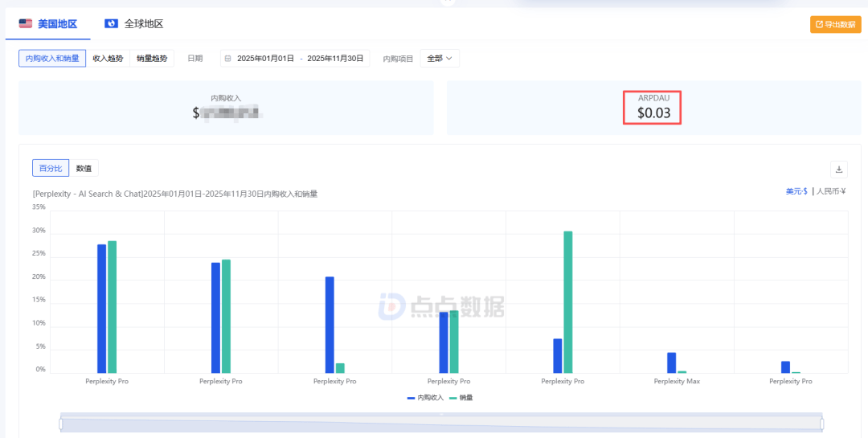
Task: Click the 导出数据 export button
Action: (835, 24)
